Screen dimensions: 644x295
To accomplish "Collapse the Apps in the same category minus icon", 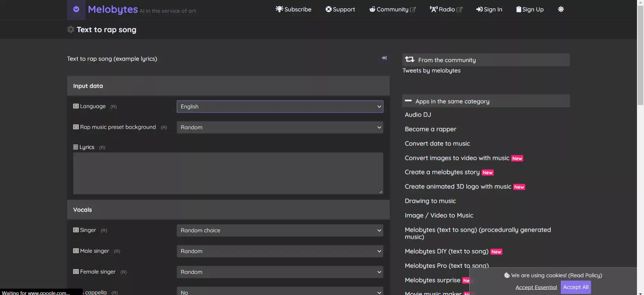I will point(408,101).
